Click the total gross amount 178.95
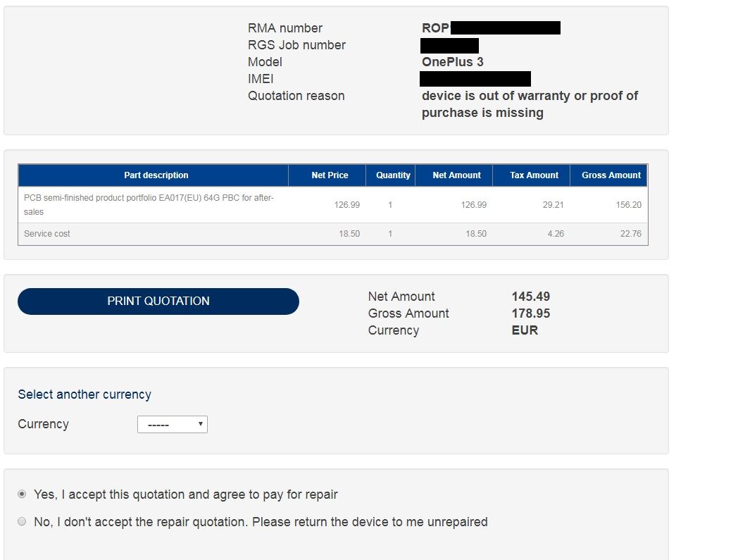The height and width of the screenshot is (560, 738). [531, 313]
